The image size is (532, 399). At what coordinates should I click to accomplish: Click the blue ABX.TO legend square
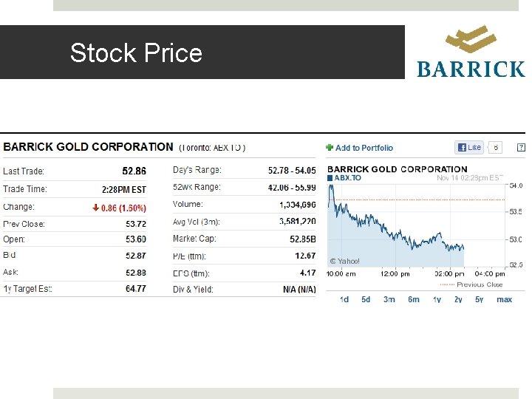click(x=330, y=178)
